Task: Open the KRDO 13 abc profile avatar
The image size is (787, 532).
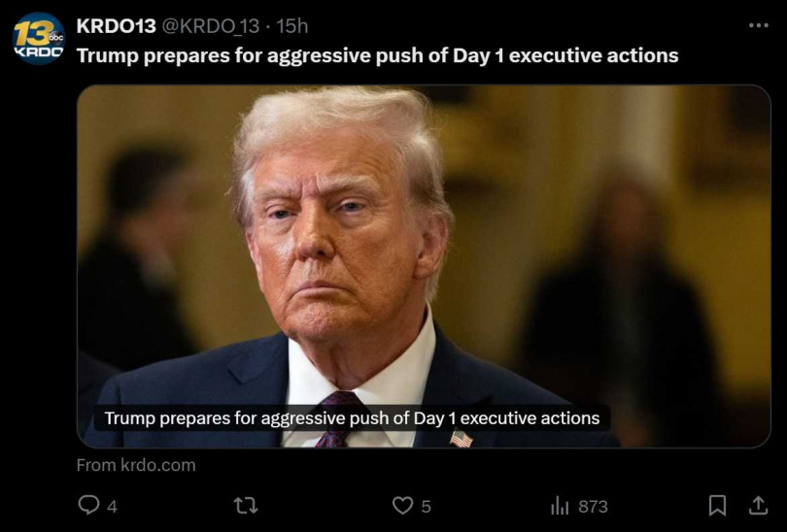Action: click(x=39, y=39)
